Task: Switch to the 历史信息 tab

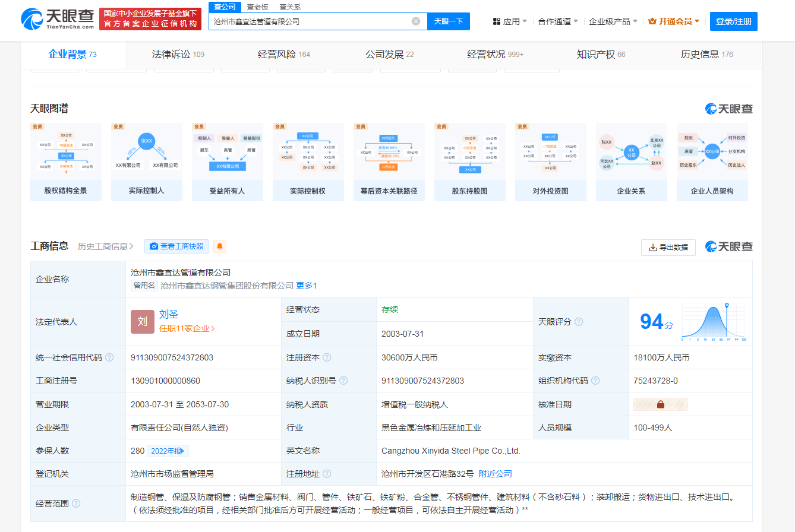Action: pyautogui.click(x=706, y=55)
